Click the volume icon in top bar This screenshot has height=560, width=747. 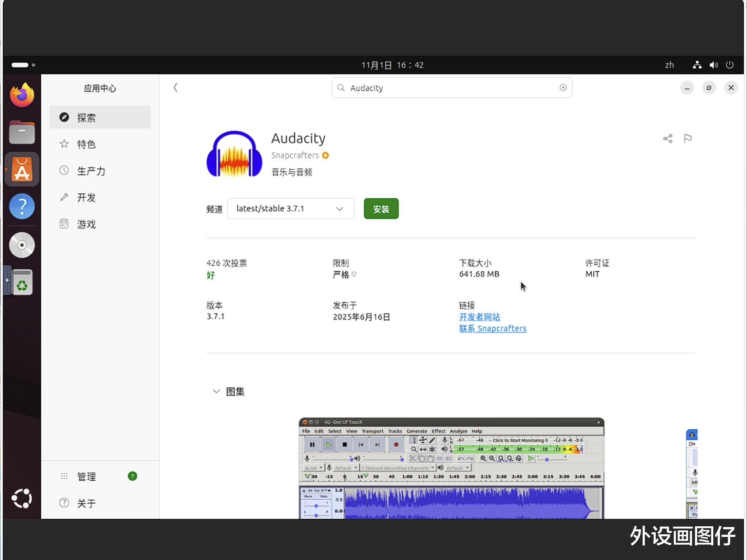pos(713,65)
